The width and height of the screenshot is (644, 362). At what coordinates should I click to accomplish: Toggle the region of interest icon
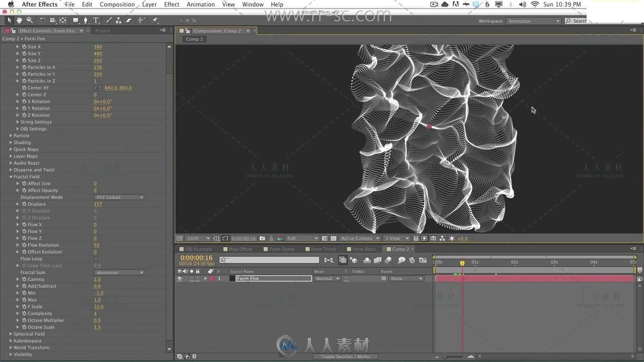[325, 238]
